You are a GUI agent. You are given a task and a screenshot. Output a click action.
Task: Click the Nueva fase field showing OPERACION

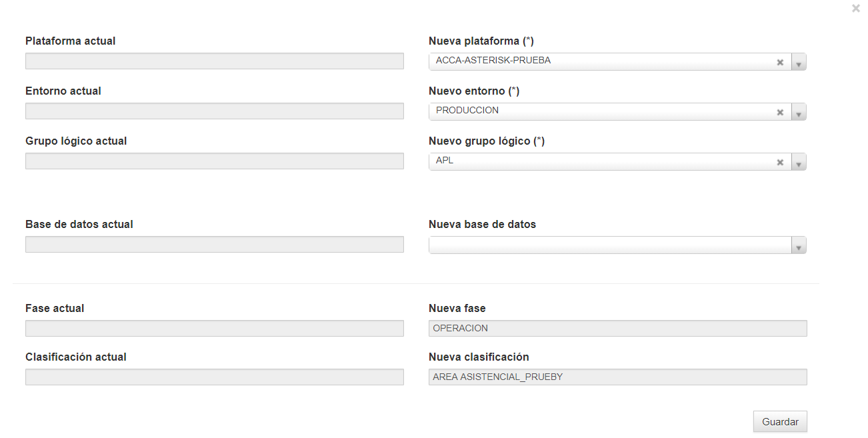click(x=618, y=328)
